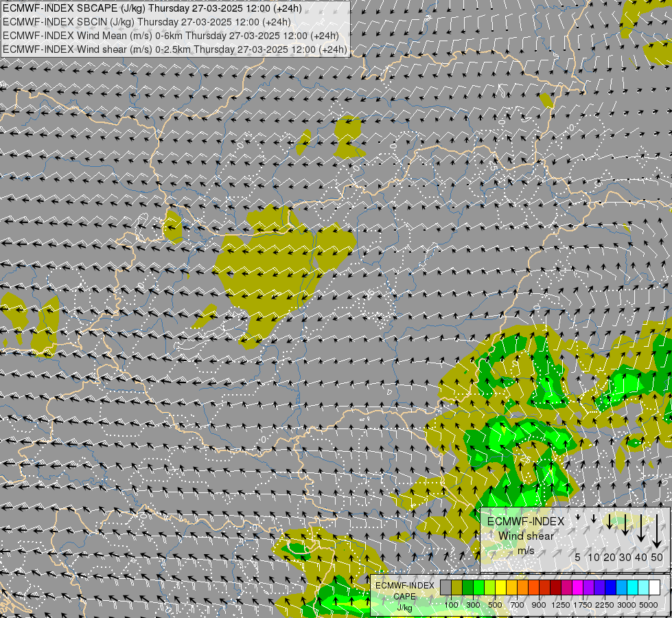The width and height of the screenshot is (672, 618).
Task: Select the sky blue CAPE swatch
Action: click(x=623, y=587)
